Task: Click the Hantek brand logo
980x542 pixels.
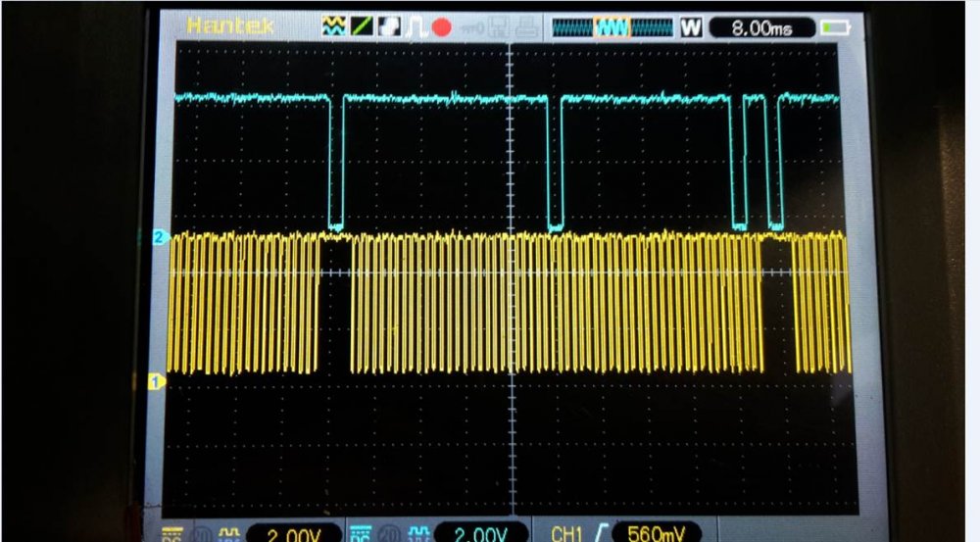Action: (x=230, y=26)
